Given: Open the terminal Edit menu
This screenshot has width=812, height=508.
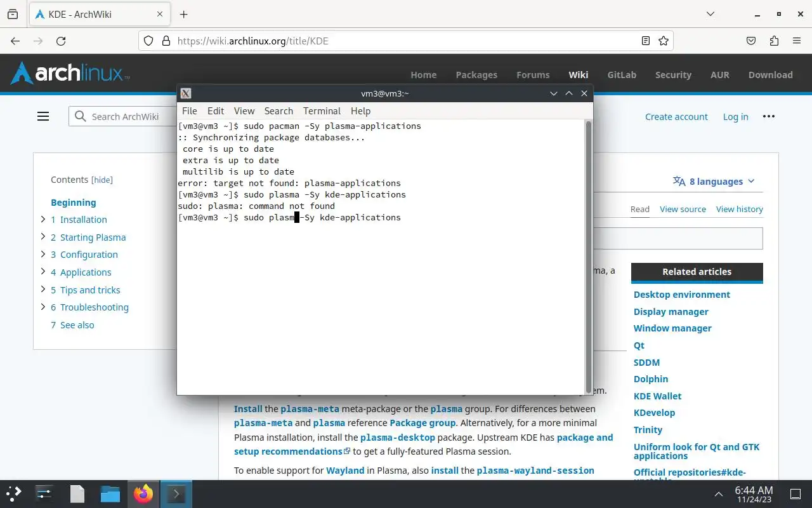Looking at the screenshot, I should (216, 110).
